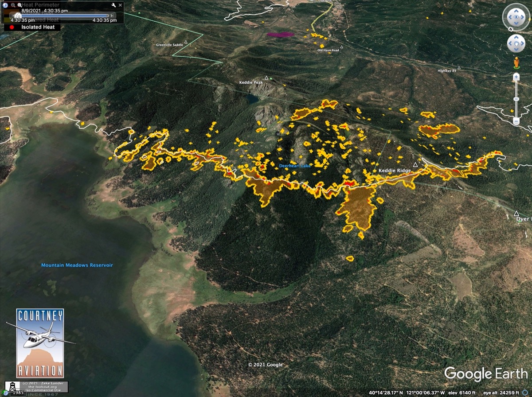Zoom out the time slider range
Viewport: 532px width, 397px height.
click(13, 5)
